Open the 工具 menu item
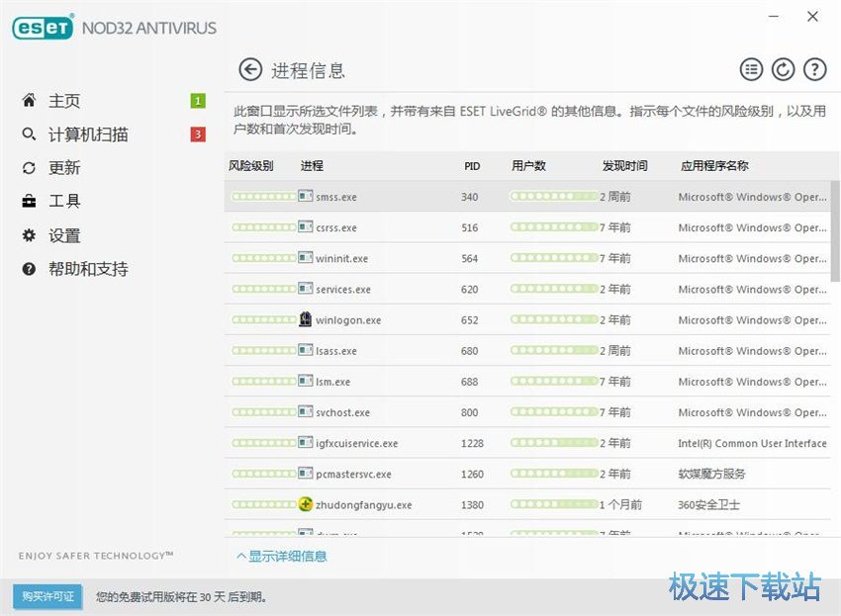Screen dimensions: 841x616 coord(64,201)
